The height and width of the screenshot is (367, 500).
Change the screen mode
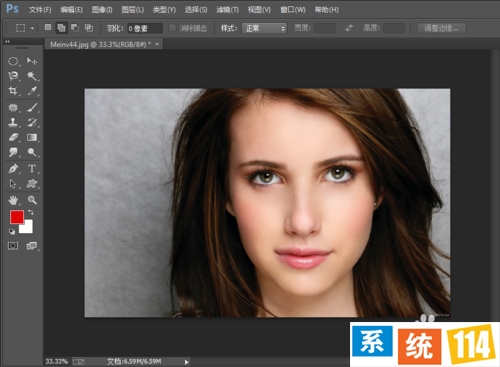pos(32,246)
